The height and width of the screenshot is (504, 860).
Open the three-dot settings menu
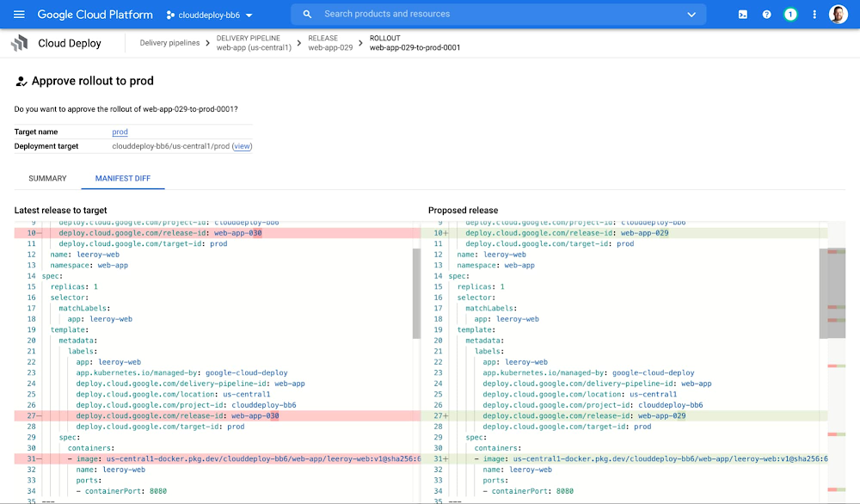pos(814,15)
